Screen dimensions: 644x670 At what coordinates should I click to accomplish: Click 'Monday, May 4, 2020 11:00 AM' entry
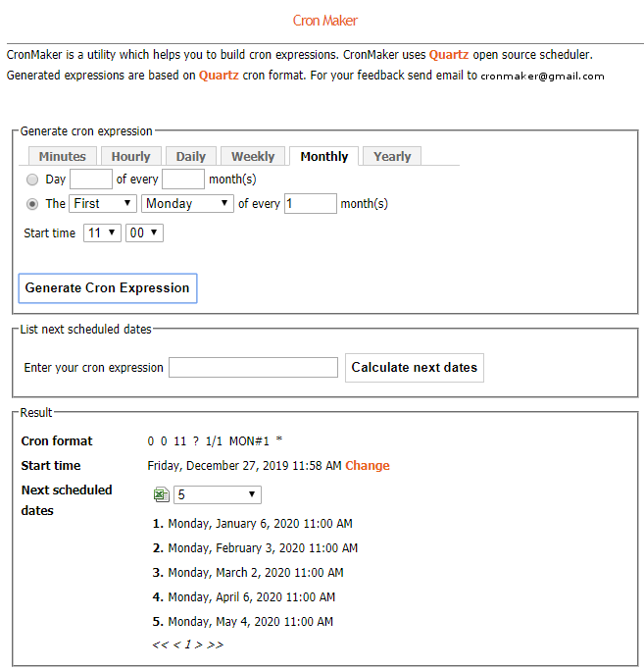(250, 621)
